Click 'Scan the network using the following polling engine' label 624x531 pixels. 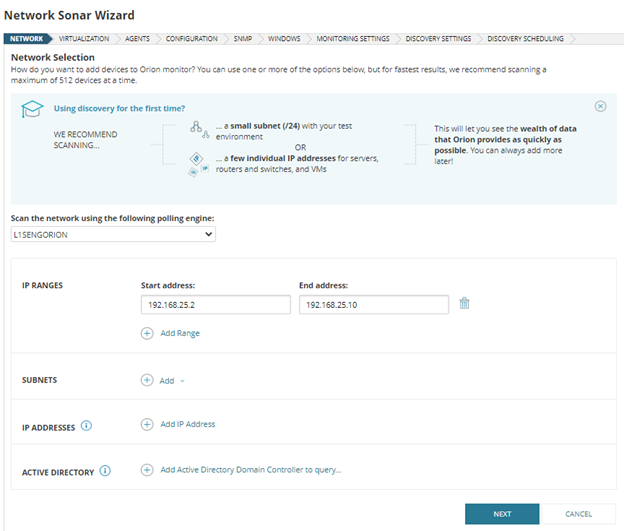pos(112,218)
